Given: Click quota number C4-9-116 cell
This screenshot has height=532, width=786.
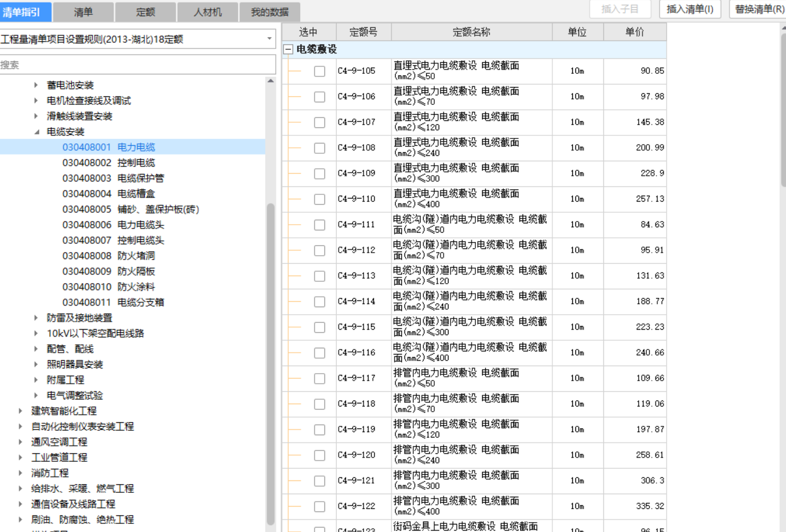Looking at the screenshot, I should (363, 353).
